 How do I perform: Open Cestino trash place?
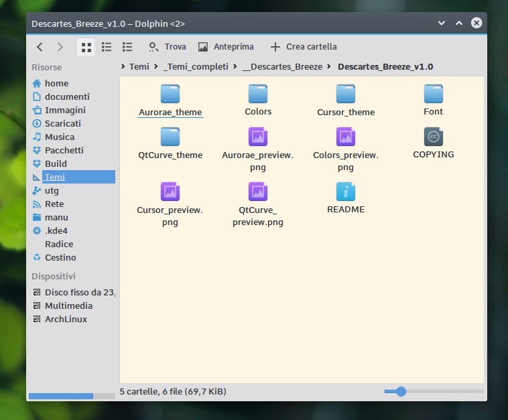click(73, 257)
